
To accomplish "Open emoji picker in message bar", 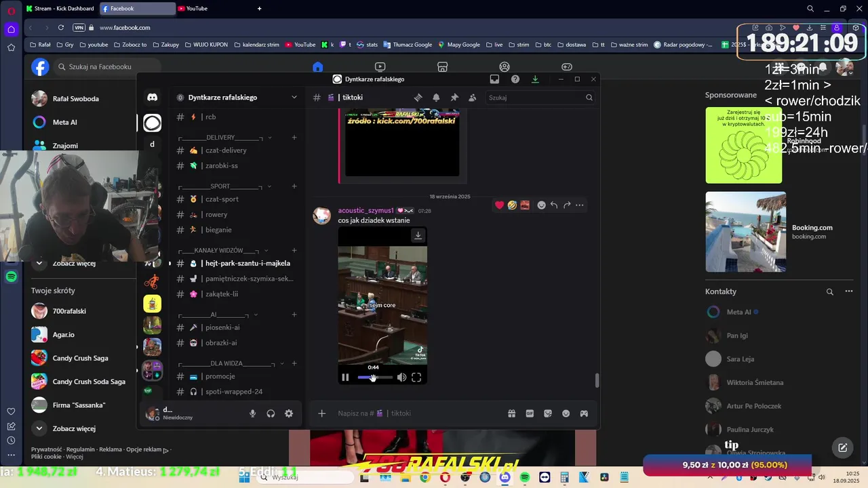I will coord(566,413).
